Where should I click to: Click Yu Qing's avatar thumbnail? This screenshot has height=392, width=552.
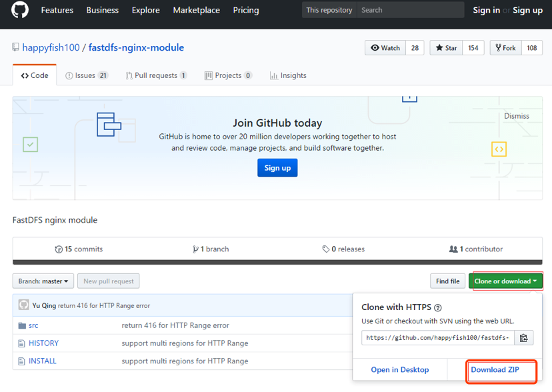point(23,305)
